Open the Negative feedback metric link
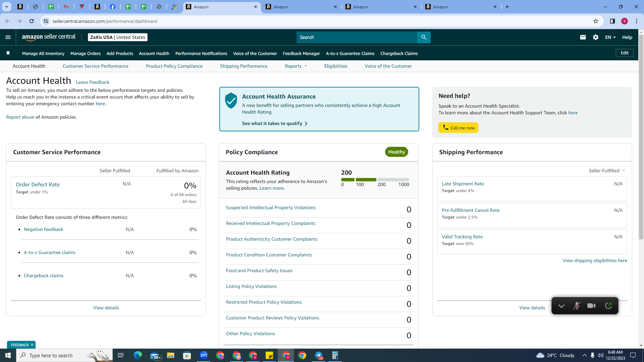Image resolution: width=644 pixels, height=362 pixels. pyautogui.click(x=44, y=229)
